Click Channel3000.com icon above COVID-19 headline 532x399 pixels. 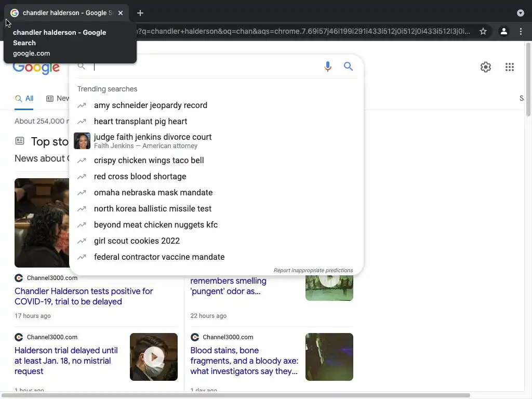(x=19, y=278)
